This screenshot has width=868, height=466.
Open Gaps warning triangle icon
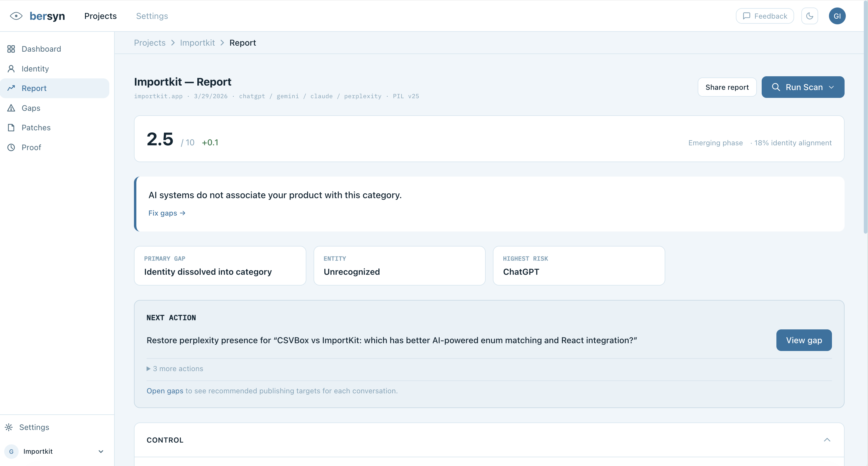(x=11, y=108)
